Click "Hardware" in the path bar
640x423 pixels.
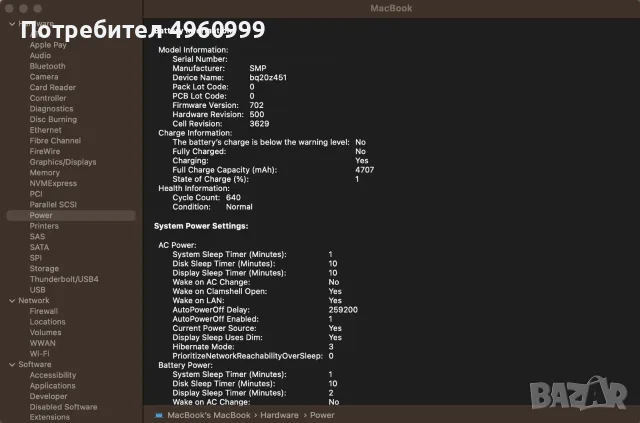(280, 415)
